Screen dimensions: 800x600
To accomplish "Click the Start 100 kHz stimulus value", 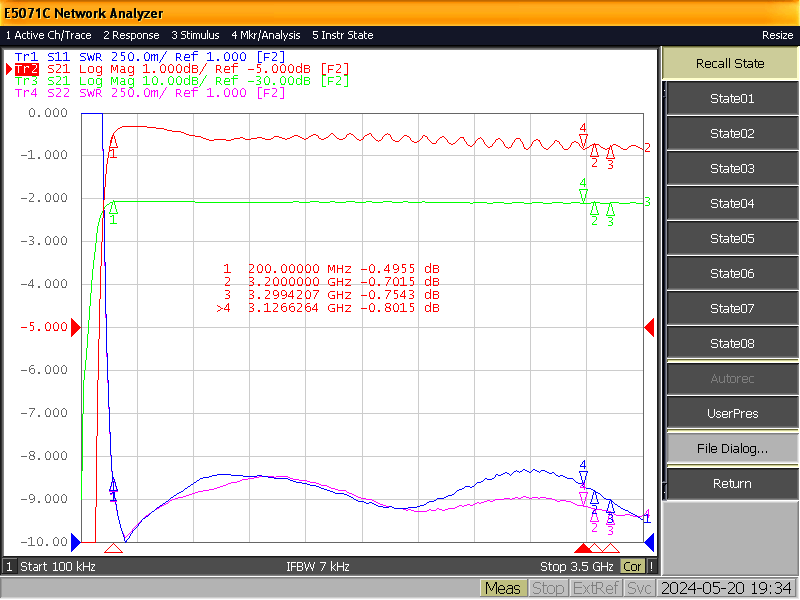I will pos(58,566).
